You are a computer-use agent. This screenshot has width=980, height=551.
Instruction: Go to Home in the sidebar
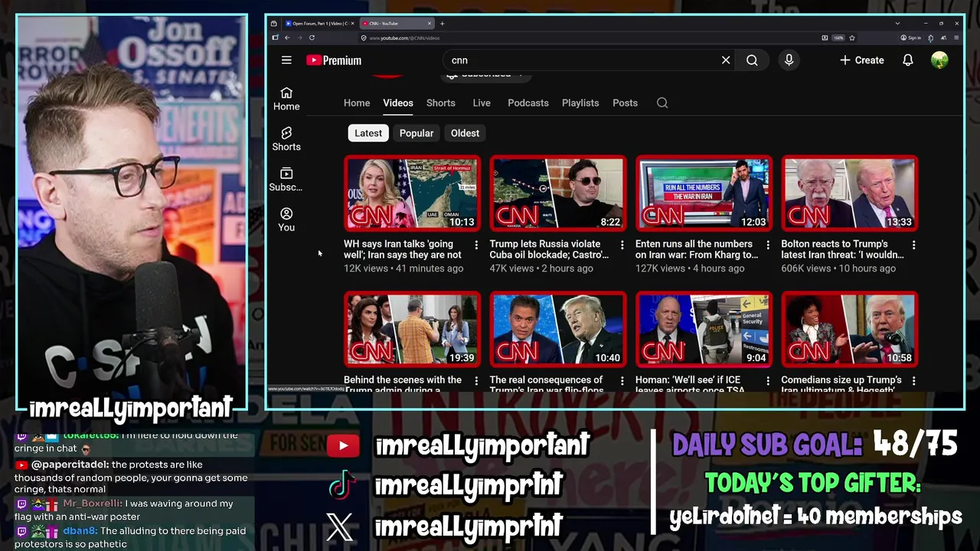click(x=286, y=99)
